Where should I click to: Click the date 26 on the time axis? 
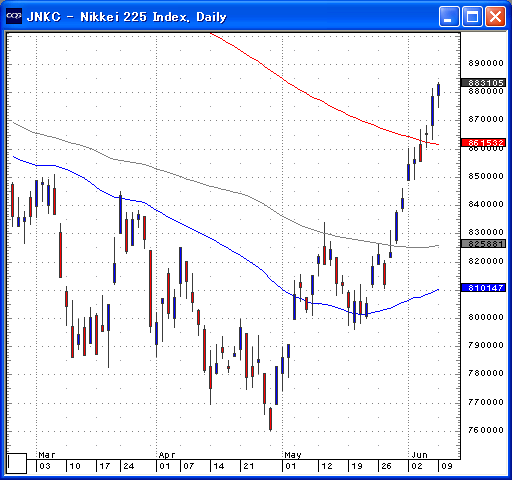386,466
